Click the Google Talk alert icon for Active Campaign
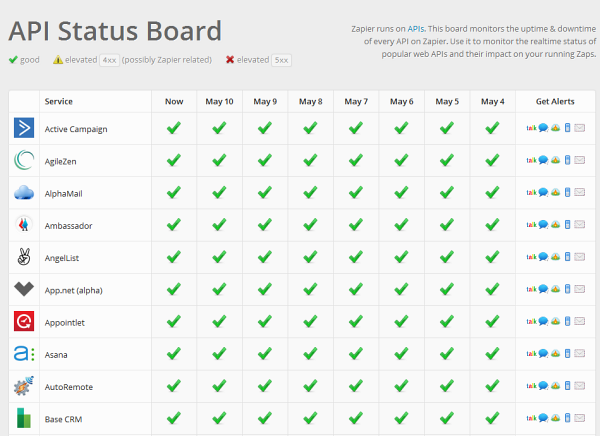Viewport: 600px width, 436px height. pyautogui.click(x=531, y=128)
